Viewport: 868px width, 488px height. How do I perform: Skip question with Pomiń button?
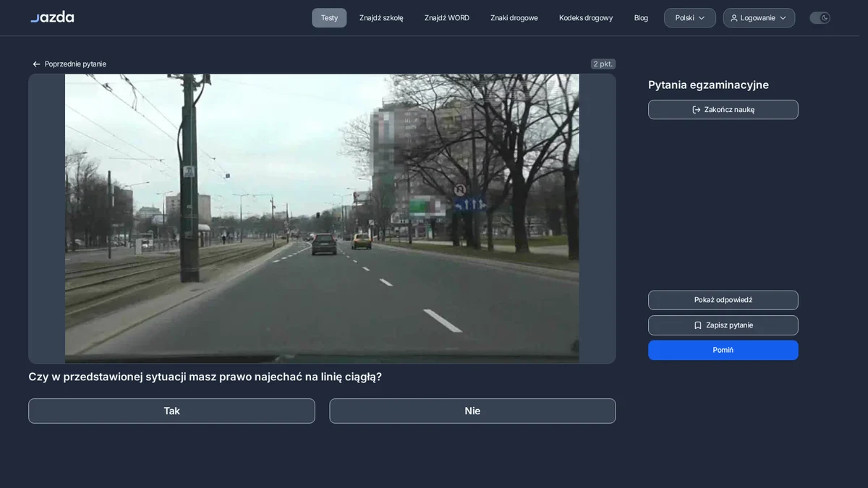tap(723, 350)
